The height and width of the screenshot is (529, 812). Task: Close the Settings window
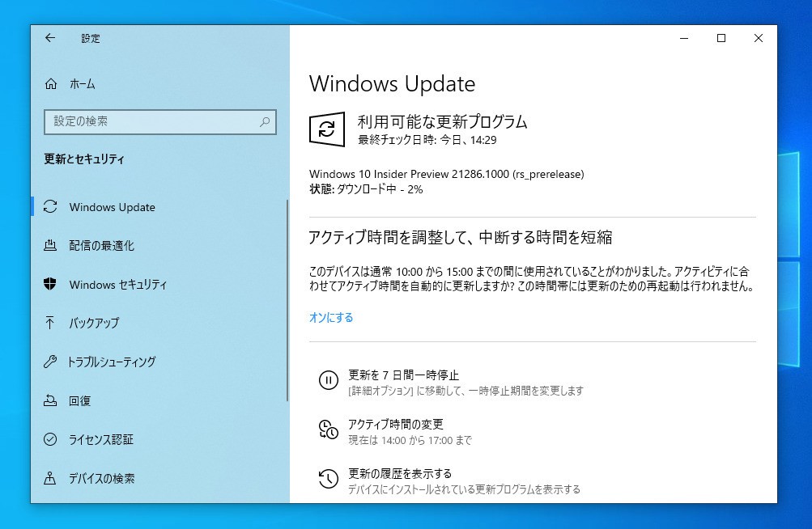[x=758, y=38]
